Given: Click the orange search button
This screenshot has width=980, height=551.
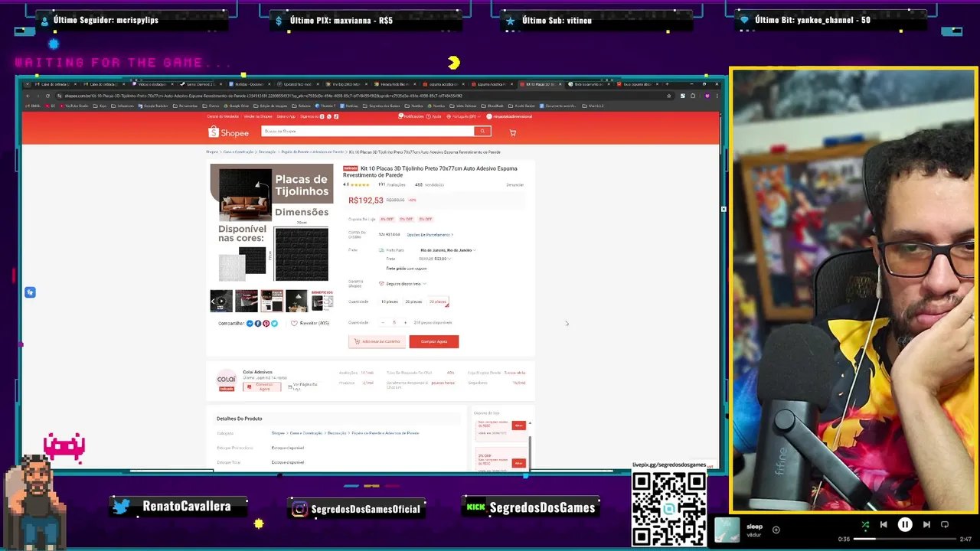Looking at the screenshot, I should click(482, 132).
